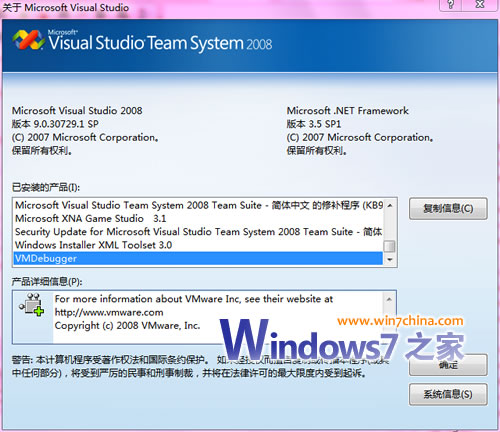Select Security Update for Visual Studio entry
Viewport: 500px width, 432px height.
pyautogui.click(x=198, y=232)
